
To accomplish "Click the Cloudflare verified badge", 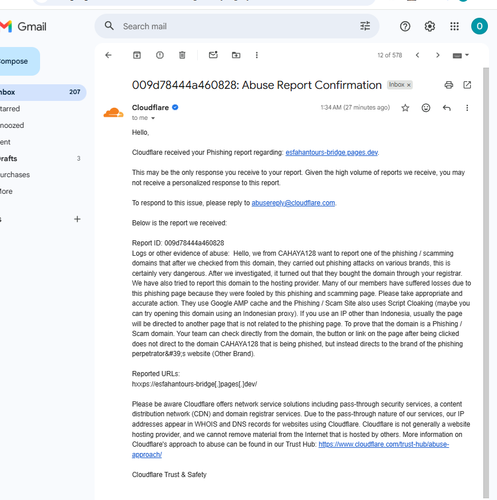I will point(175,107).
